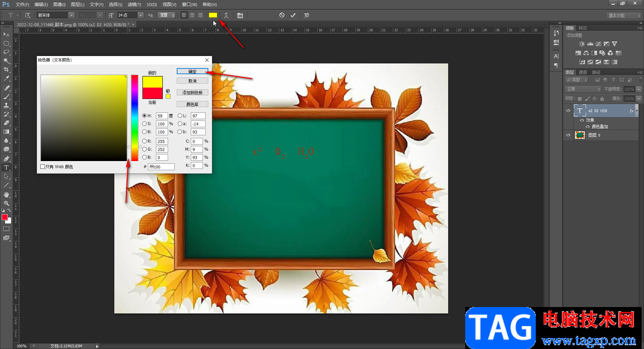644x349 pixels.
Task: Click the Add to Swatches button
Action: 193,92
